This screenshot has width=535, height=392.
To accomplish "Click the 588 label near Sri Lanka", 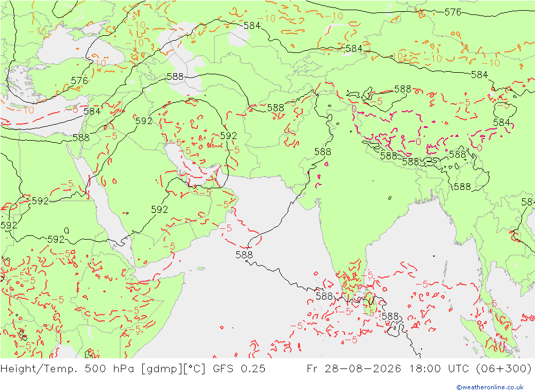I will [x=390, y=317].
